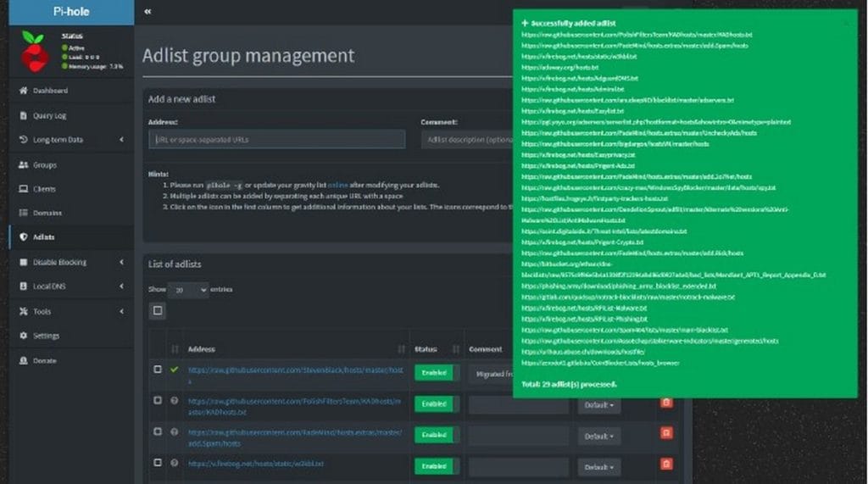
Task: Click question-mark info icon for add.Spam adlist
Action: coord(175,431)
